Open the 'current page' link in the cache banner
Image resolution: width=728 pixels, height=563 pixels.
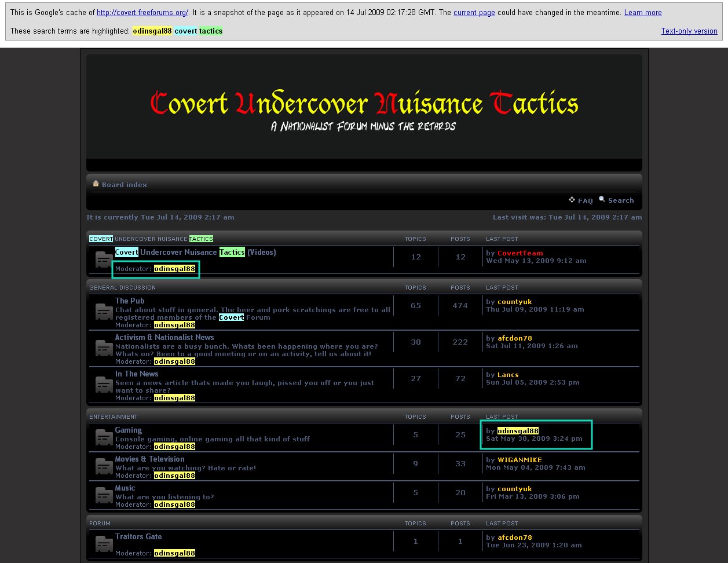coord(474,13)
